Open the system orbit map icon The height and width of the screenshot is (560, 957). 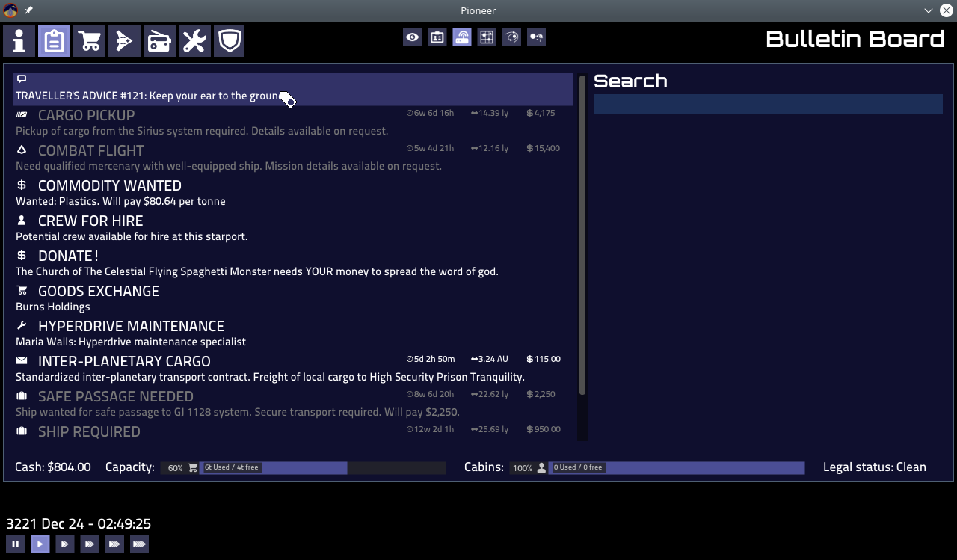point(511,37)
